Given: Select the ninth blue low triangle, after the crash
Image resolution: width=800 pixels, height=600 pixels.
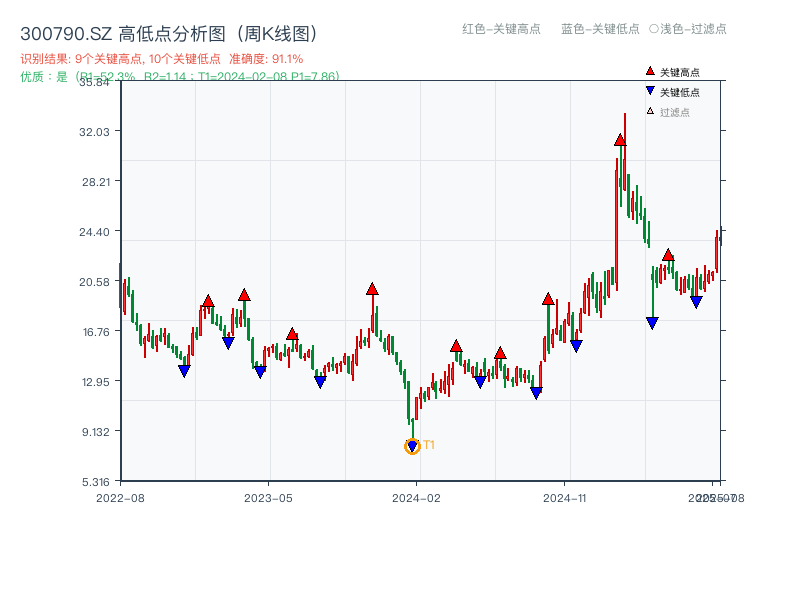Looking at the screenshot, I should pos(652,323).
